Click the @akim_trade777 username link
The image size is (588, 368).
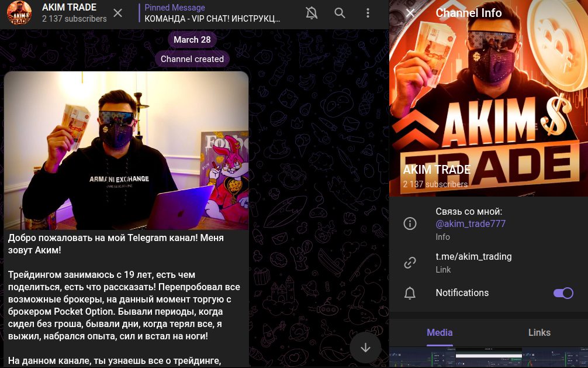coord(471,223)
